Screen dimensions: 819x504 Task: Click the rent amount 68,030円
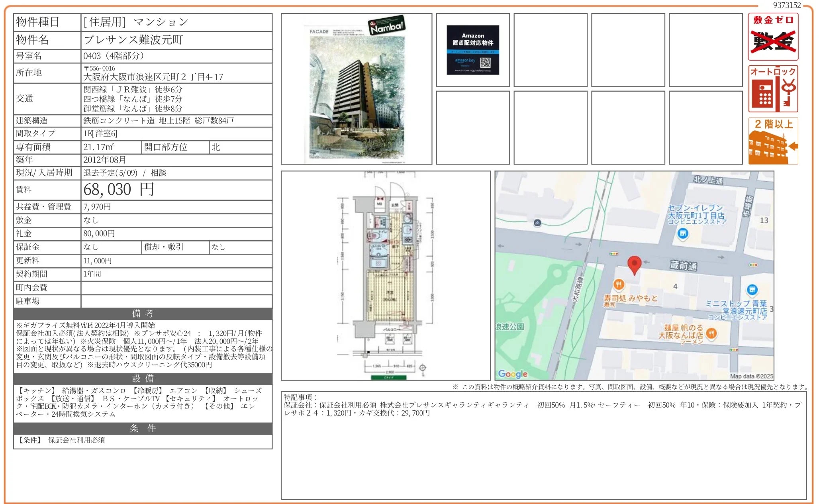(x=118, y=190)
